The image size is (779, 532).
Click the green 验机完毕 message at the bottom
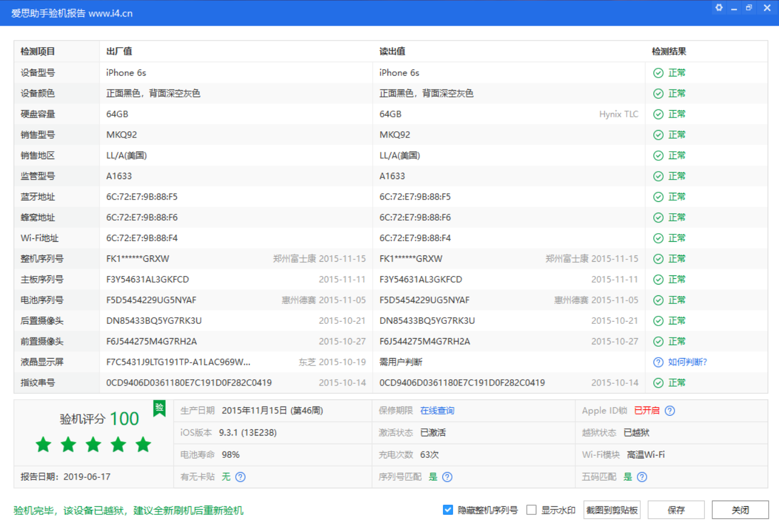point(128,510)
